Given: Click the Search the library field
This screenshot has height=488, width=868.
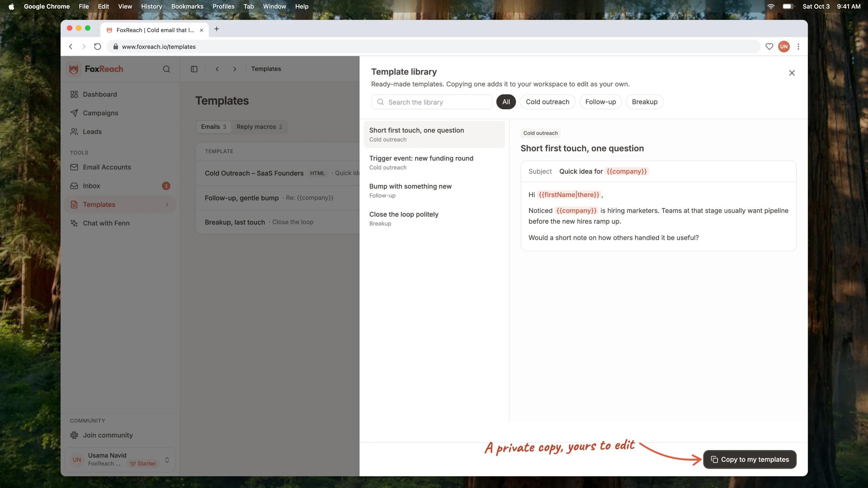Looking at the screenshot, I should click(x=432, y=102).
